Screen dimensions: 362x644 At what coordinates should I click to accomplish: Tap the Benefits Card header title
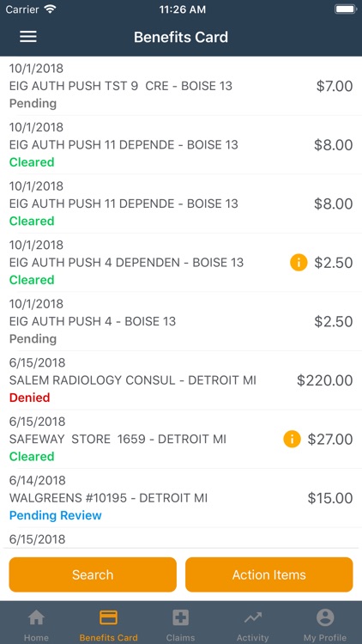coord(181,37)
